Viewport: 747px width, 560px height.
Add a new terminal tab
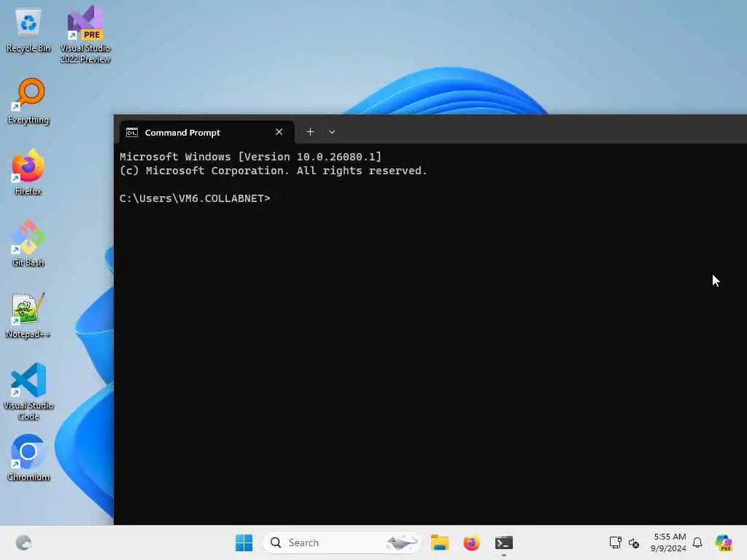[x=310, y=132]
